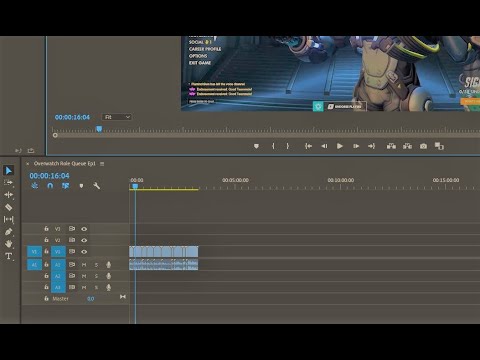Add marker in Program monitor
The image size is (480, 360).
pyautogui.click(x=256, y=146)
